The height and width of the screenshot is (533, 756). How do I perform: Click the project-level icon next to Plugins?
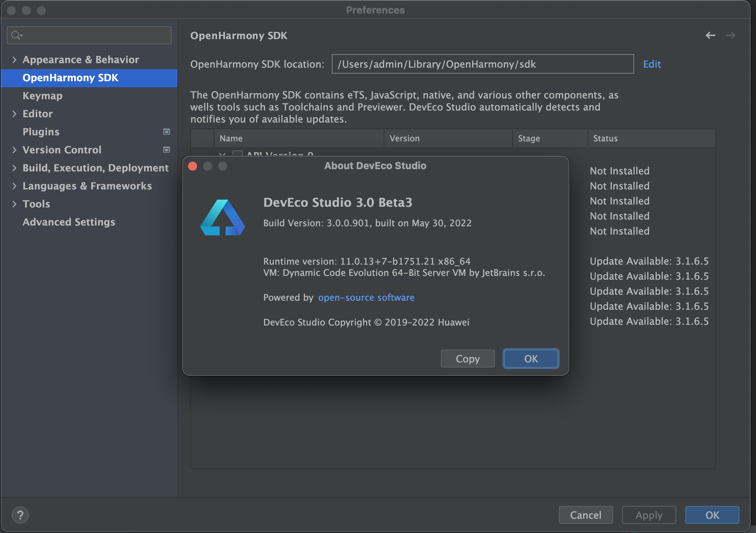coord(167,132)
